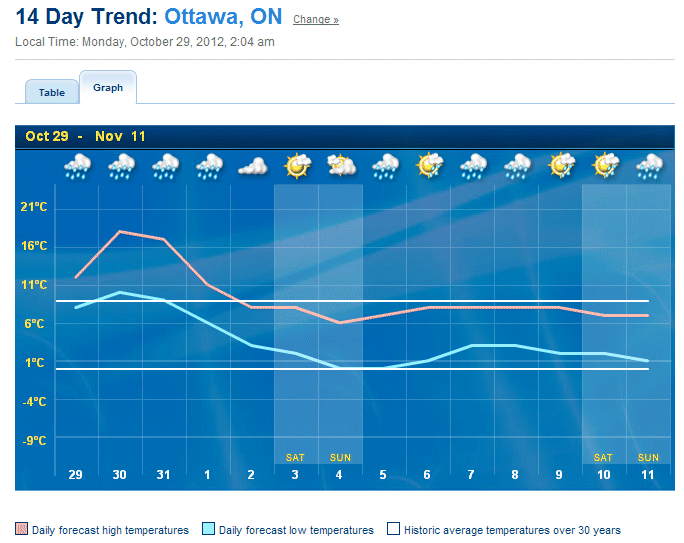Switch to the Table tab
This screenshot has height=543, width=684.
click(52, 92)
